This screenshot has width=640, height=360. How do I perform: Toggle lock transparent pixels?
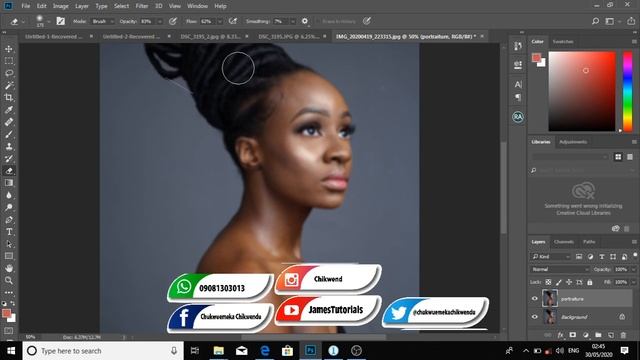548,282
